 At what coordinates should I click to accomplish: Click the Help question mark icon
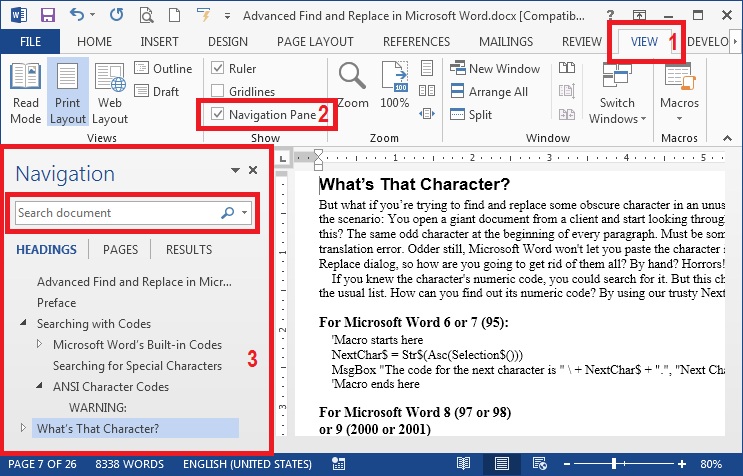point(610,16)
